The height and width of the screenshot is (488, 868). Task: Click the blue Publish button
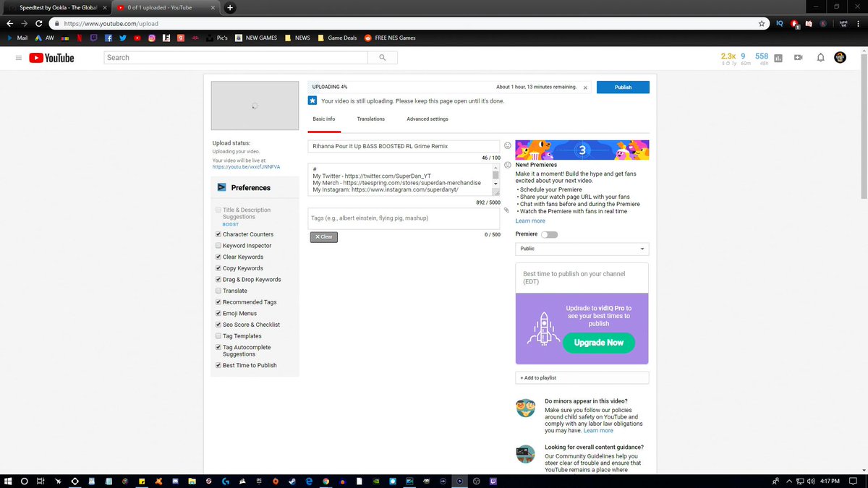623,87
